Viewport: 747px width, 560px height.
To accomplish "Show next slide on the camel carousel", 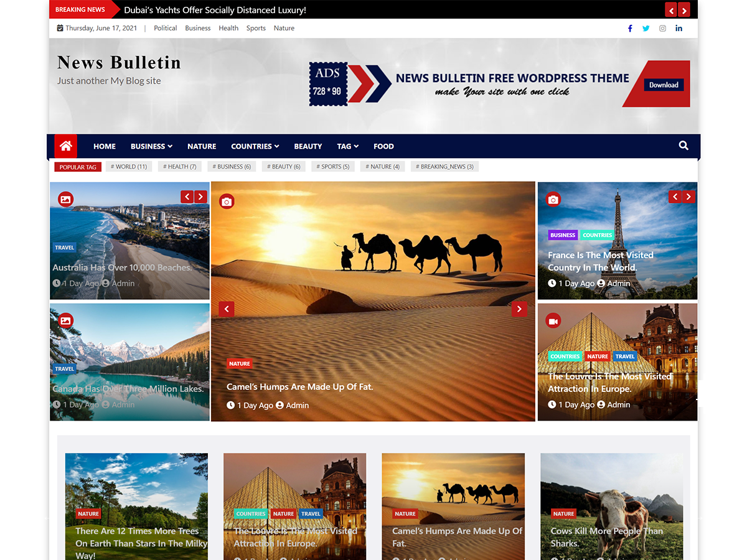I will [x=519, y=309].
